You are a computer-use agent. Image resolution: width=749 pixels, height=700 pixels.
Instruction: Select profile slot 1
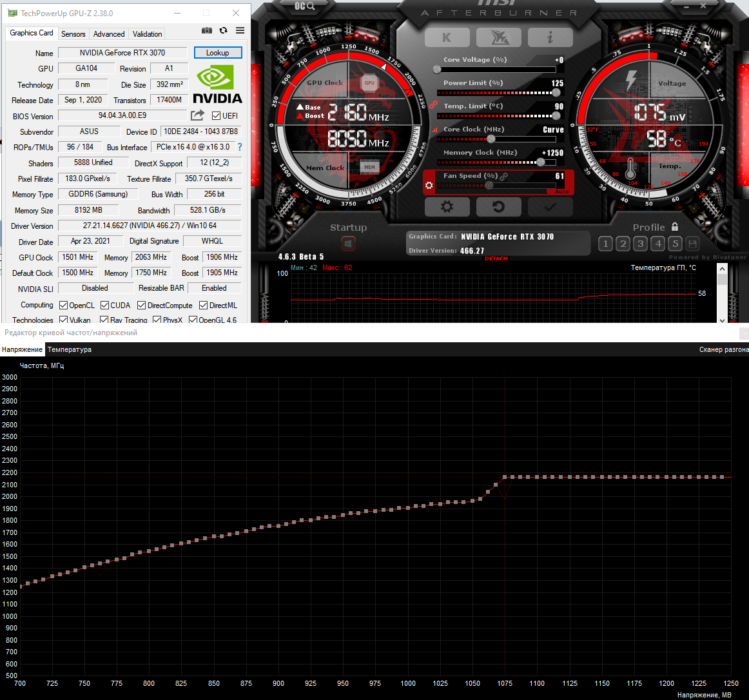coord(605,244)
